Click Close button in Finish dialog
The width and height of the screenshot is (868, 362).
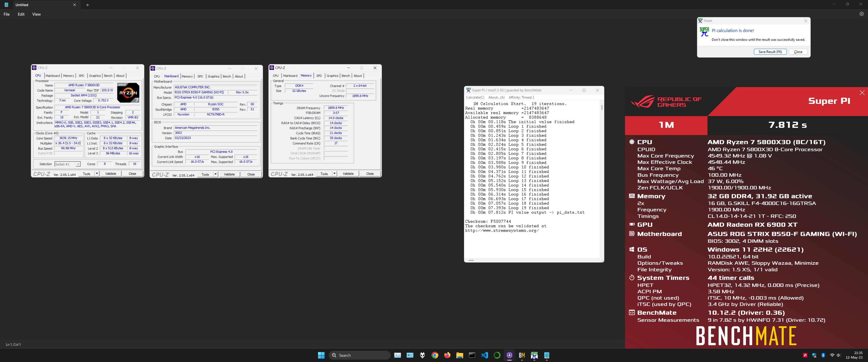[798, 52]
